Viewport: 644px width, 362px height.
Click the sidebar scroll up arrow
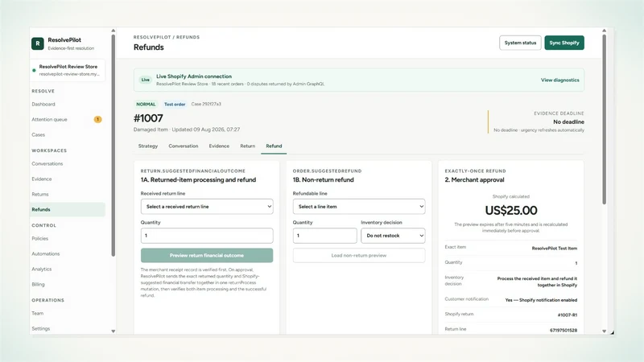point(114,31)
